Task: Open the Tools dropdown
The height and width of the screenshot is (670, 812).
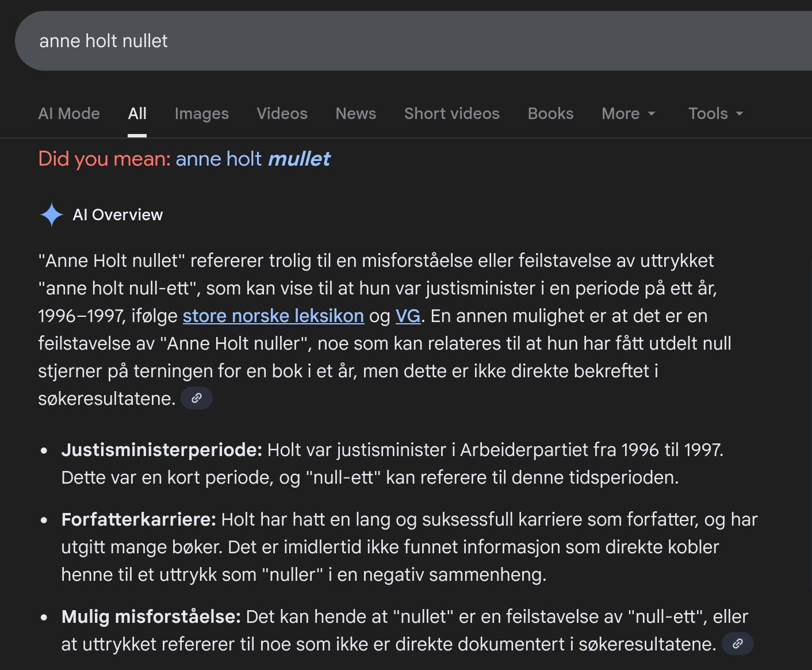Action: coord(715,114)
